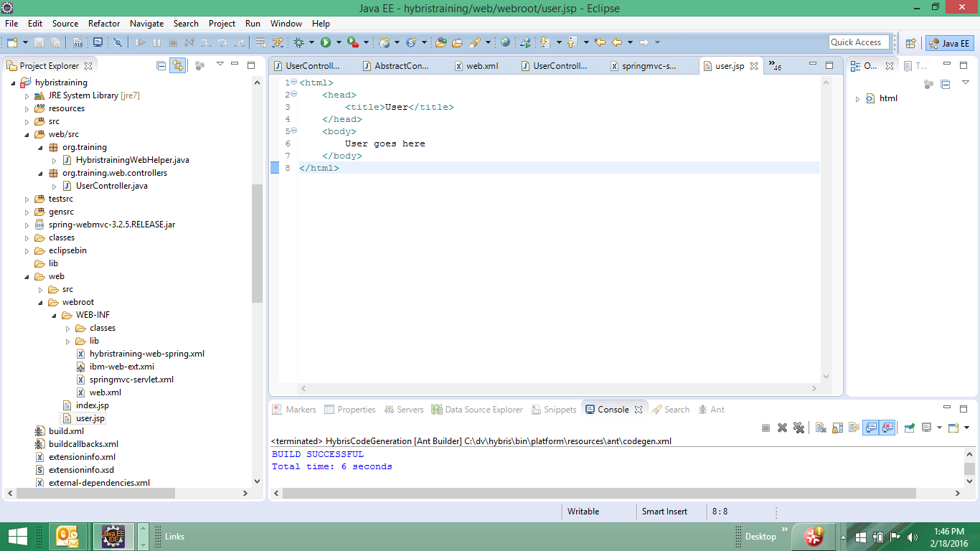Expand the testsrc node in Project Explorer
Screen dimensions: 980x551
pyautogui.click(x=27, y=199)
